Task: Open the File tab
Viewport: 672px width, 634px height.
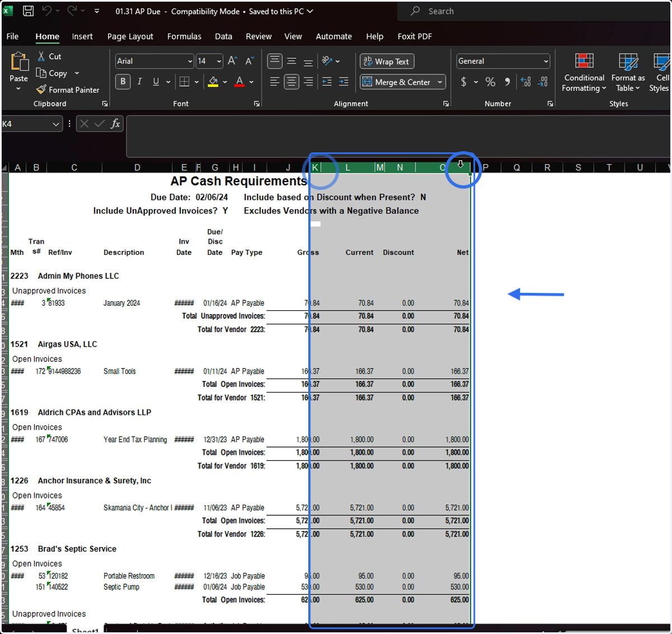Action: 12,36
